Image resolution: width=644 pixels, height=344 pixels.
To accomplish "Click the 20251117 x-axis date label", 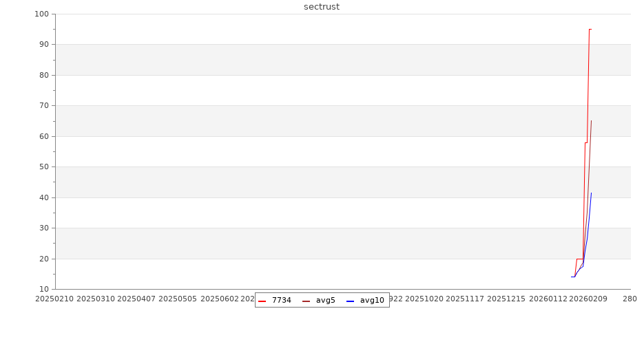I will tap(465, 299).
